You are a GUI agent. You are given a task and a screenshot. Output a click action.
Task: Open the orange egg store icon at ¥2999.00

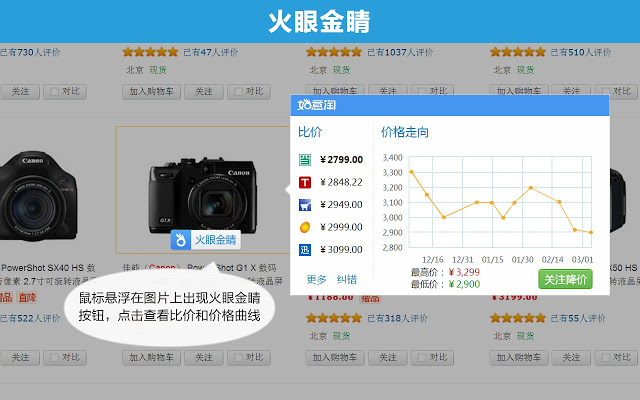tap(305, 227)
